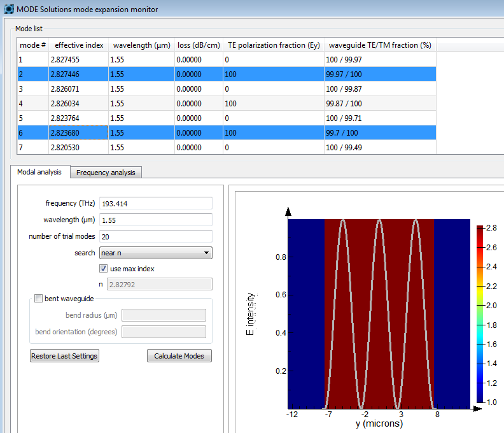Image resolution: width=504 pixels, height=433 pixels.
Task: Select effective index cell 2.827446
Action: (x=78, y=74)
